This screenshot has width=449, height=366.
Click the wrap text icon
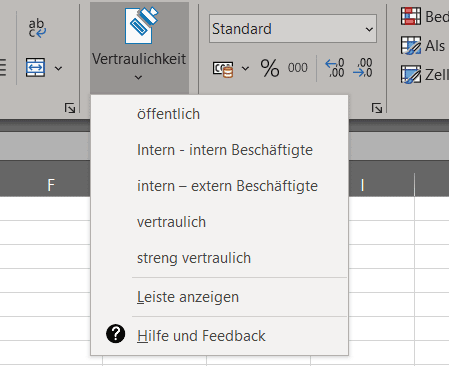coord(37,29)
